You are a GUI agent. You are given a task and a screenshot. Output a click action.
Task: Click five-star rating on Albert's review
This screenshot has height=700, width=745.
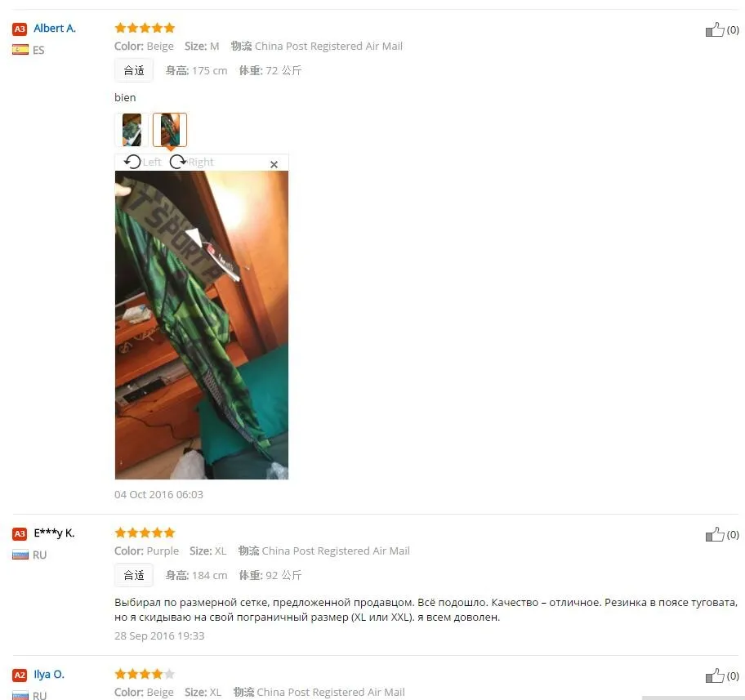(x=145, y=28)
